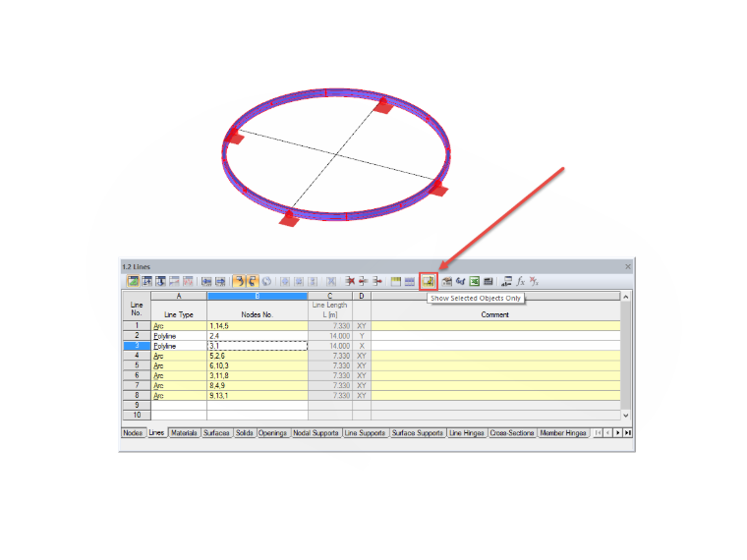Click the active cell containing '3,1'

point(258,346)
